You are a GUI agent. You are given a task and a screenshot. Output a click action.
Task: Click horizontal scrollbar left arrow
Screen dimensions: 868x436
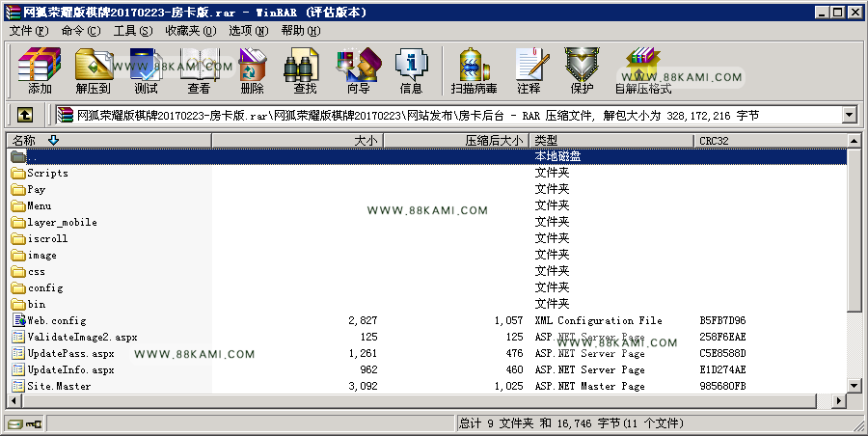pyautogui.click(x=14, y=400)
